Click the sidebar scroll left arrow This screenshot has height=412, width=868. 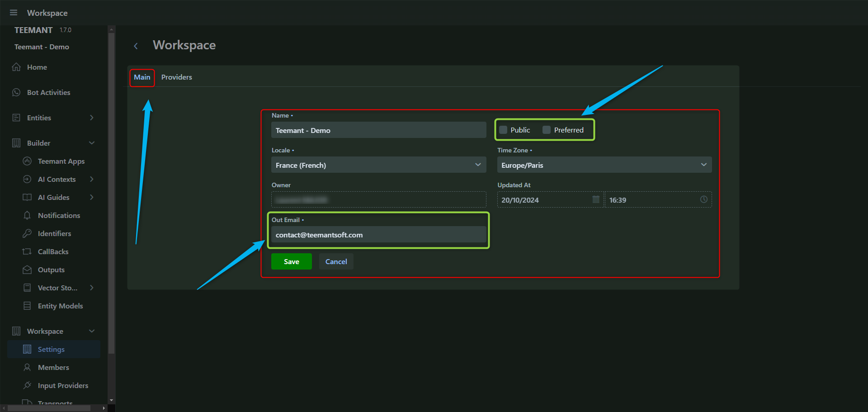[x=4, y=408]
